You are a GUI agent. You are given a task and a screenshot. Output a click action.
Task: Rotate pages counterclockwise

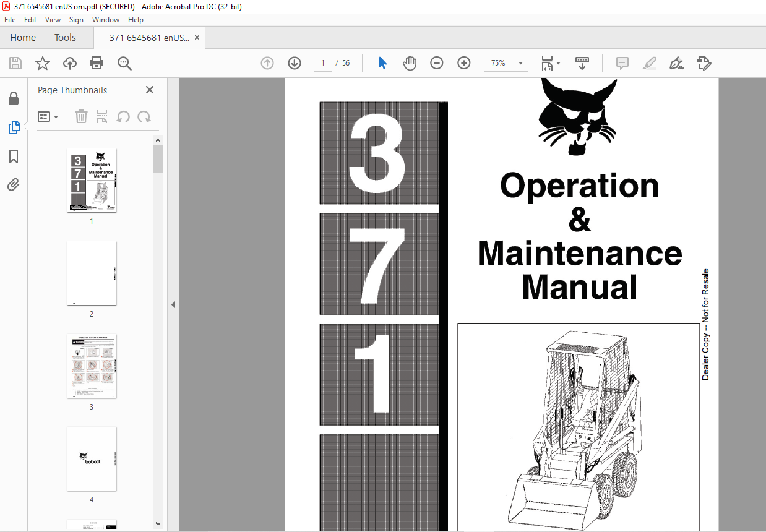(x=123, y=116)
